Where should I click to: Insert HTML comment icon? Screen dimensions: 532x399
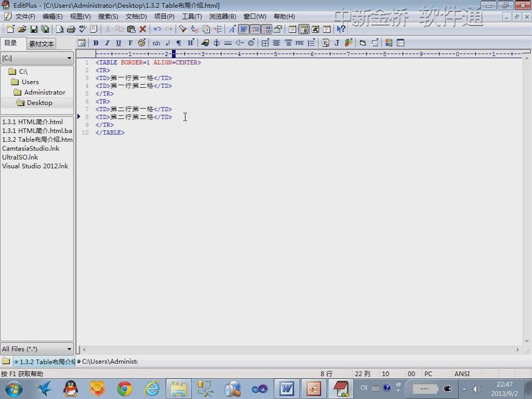coord(240,43)
